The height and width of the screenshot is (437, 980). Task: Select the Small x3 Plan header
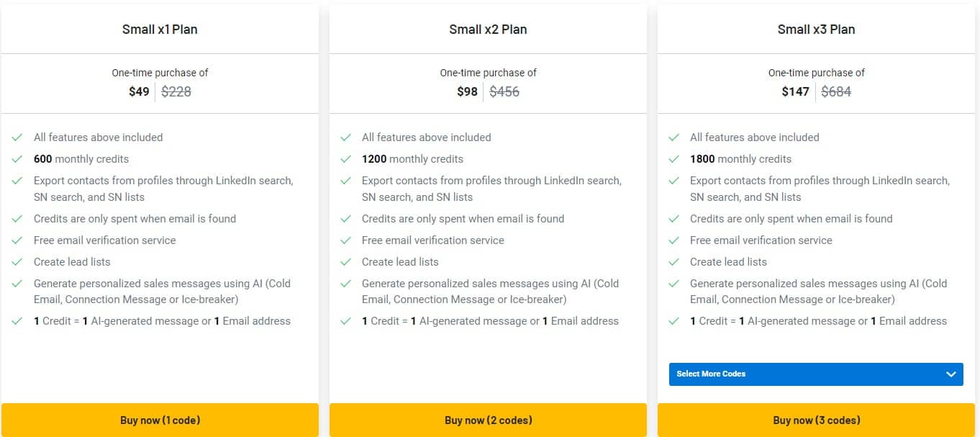816,29
